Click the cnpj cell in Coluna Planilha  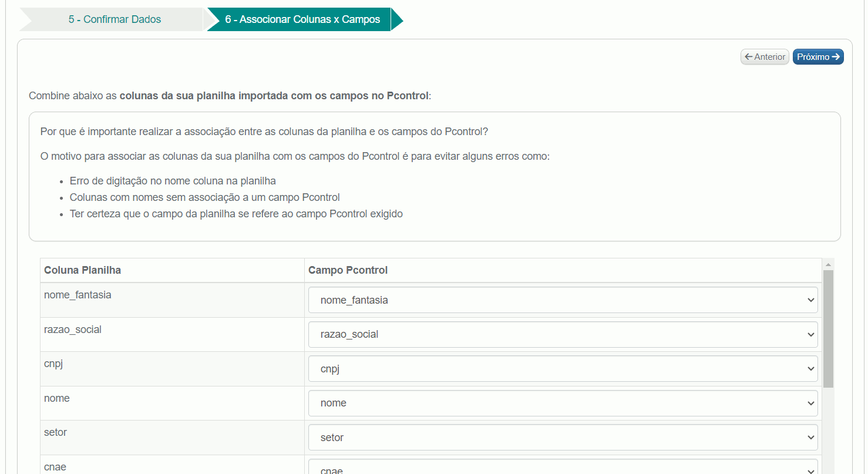point(172,369)
